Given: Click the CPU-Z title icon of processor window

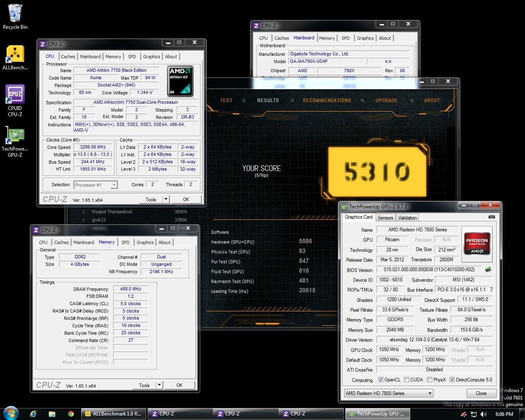Looking at the screenshot, I should tap(43, 44).
